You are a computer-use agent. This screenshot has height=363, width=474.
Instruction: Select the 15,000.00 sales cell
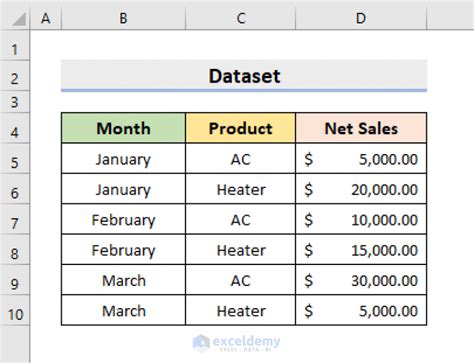(x=361, y=250)
